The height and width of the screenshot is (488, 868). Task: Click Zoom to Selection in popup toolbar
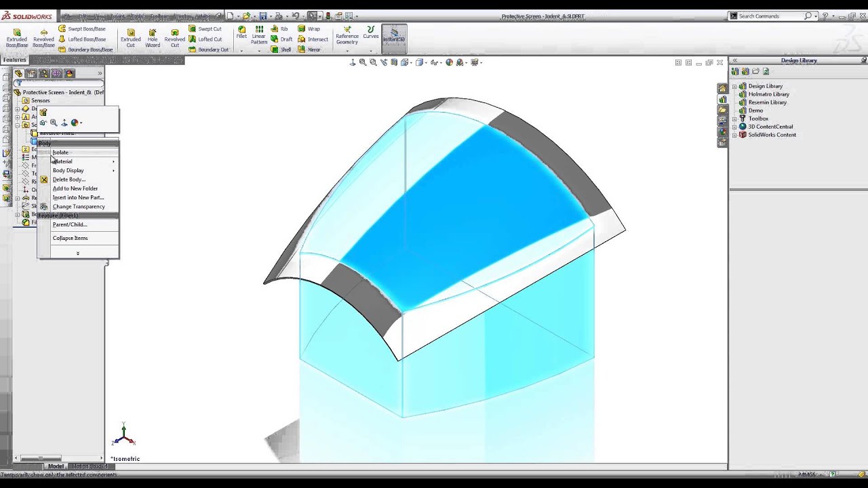pos(54,123)
